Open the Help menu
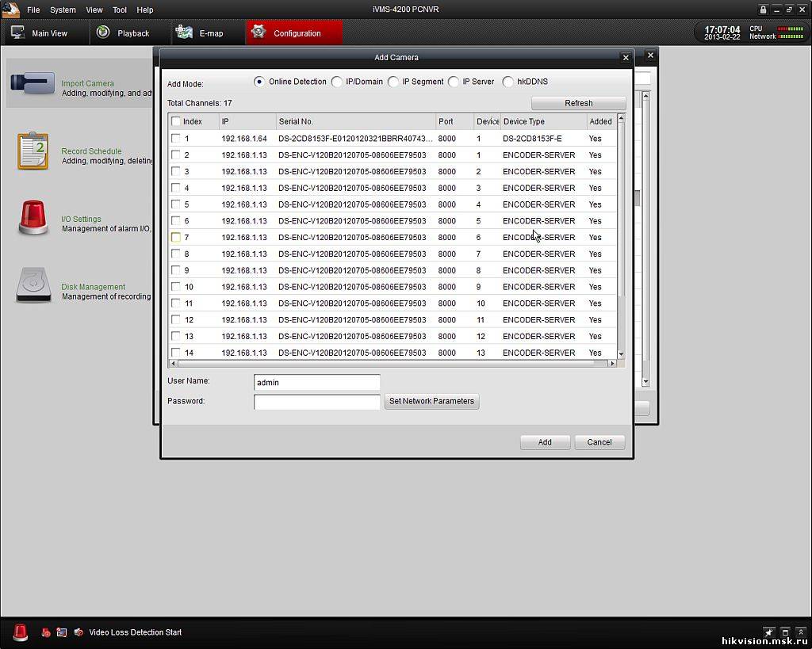Screen dimensions: 812x649 pos(145,10)
